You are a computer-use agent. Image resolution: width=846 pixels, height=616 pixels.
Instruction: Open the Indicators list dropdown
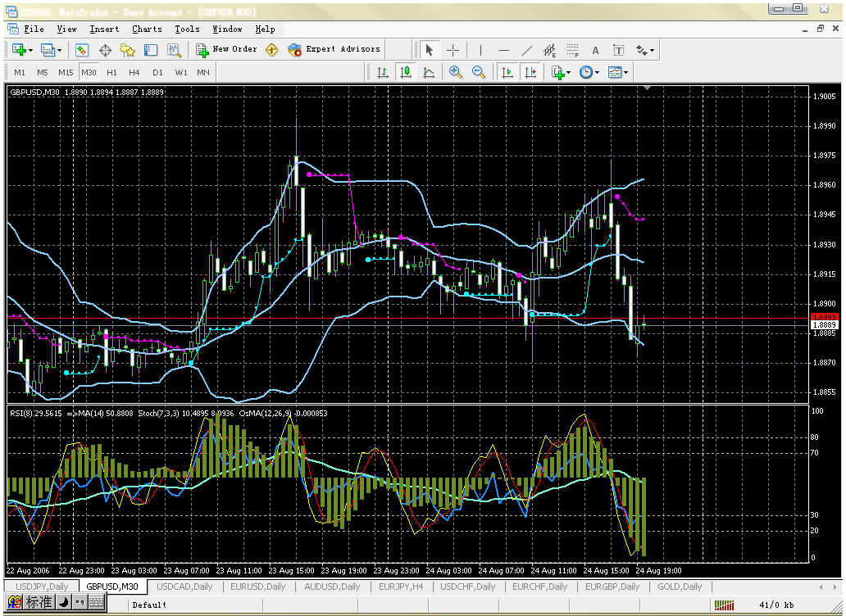pos(561,72)
